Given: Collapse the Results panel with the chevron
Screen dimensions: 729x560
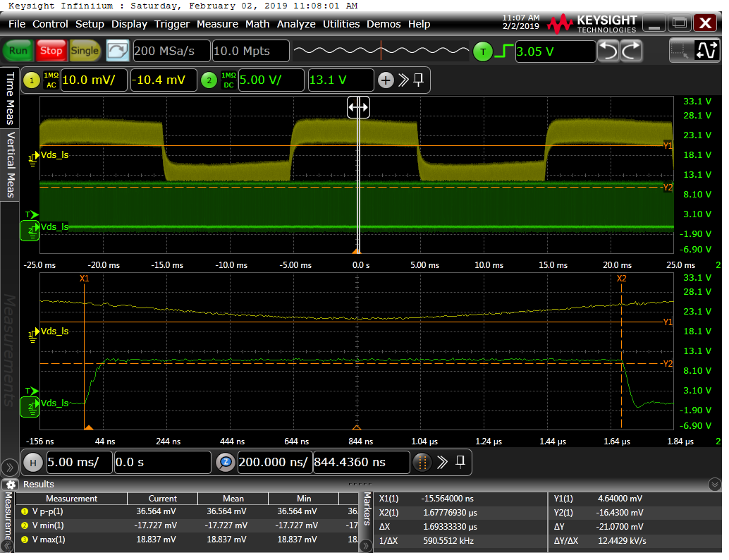Looking at the screenshot, I should click(x=715, y=485).
